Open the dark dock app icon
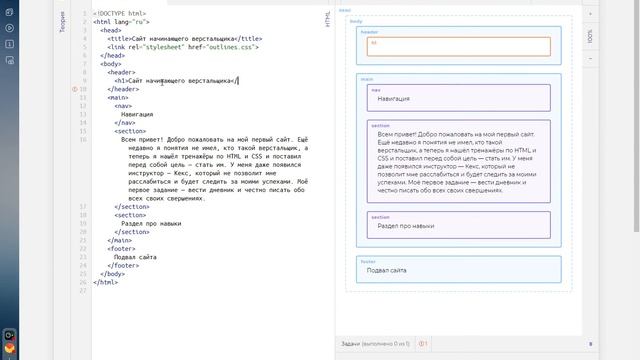This screenshot has height=360, width=640. [x=10, y=336]
